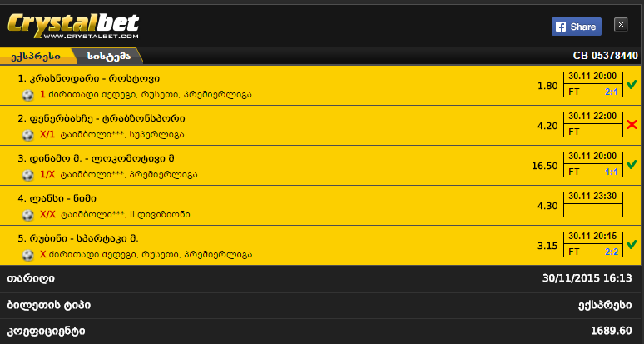The width and height of the screenshot is (644, 344).
Task: Click soccer ball icon for რუბინი - სპარტაკი
Action: tap(27, 255)
